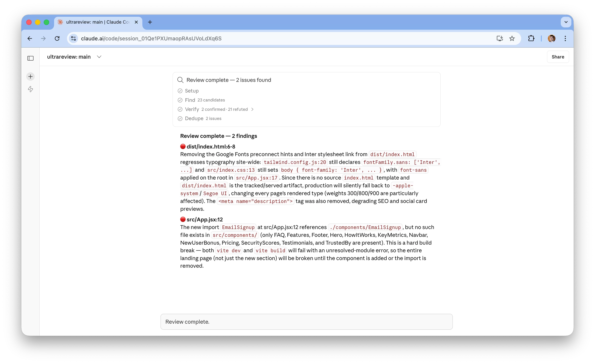Expand the Verify step details chevron
The height and width of the screenshot is (364, 595).
click(252, 109)
